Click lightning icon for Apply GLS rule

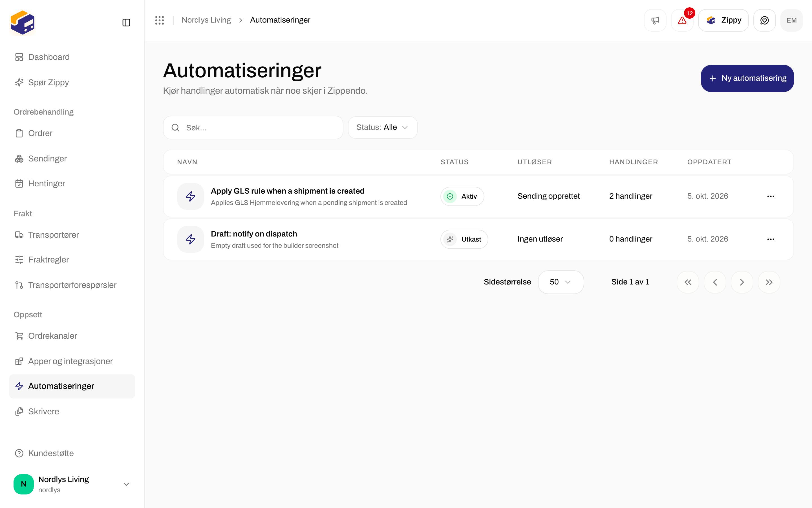click(191, 196)
